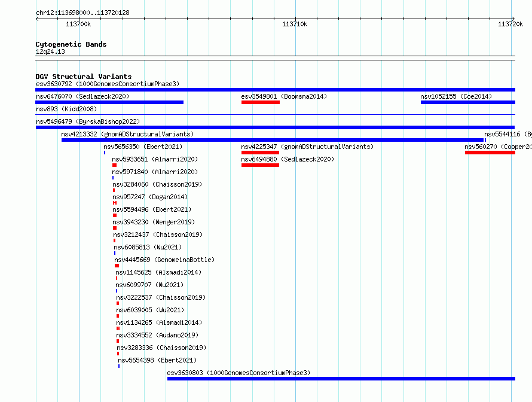Open nsv4445669 (GenomeinaBottle) label

click(164, 260)
